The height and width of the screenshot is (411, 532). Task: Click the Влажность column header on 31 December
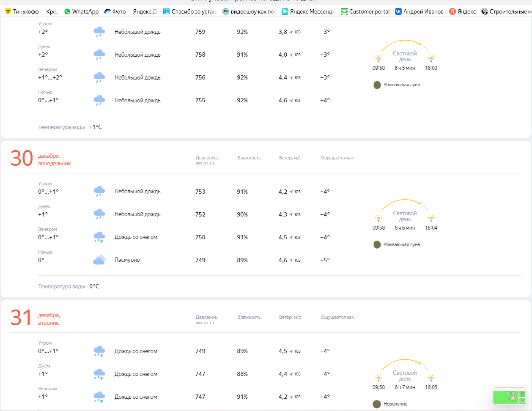(249, 317)
